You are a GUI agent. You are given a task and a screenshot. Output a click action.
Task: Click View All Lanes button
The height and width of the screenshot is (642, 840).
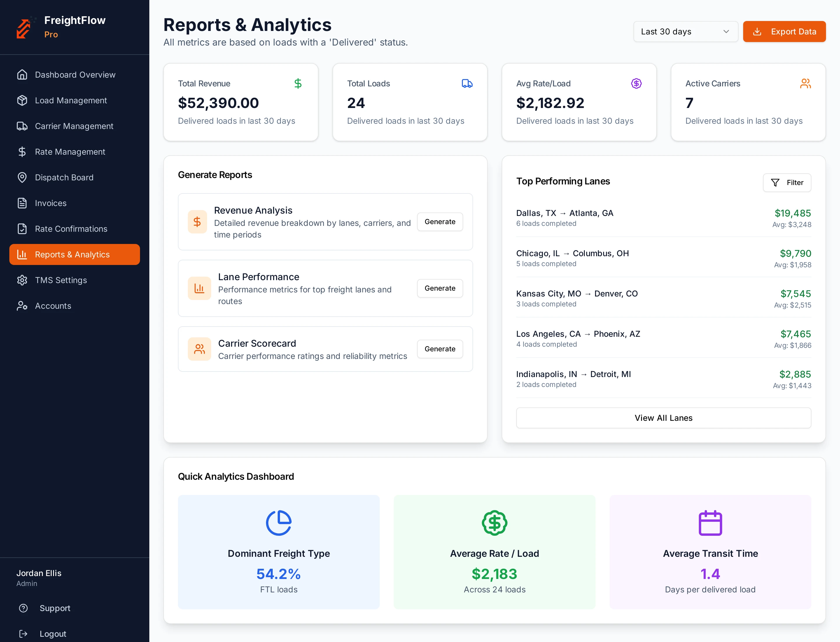(664, 418)
